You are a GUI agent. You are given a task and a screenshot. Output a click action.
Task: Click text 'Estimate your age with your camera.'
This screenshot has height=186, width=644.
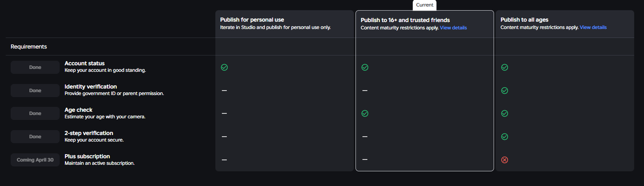coord(105,117)
